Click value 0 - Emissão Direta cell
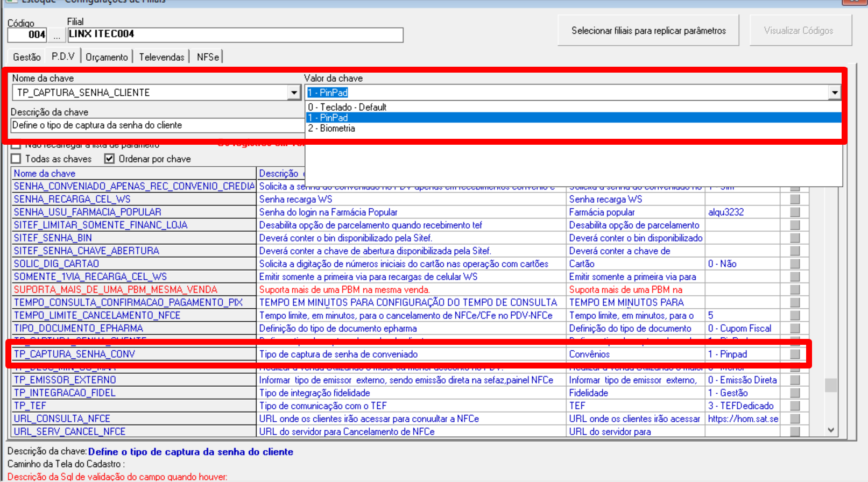The height and width of the screenshot is (482, 868). coord(743,380)
